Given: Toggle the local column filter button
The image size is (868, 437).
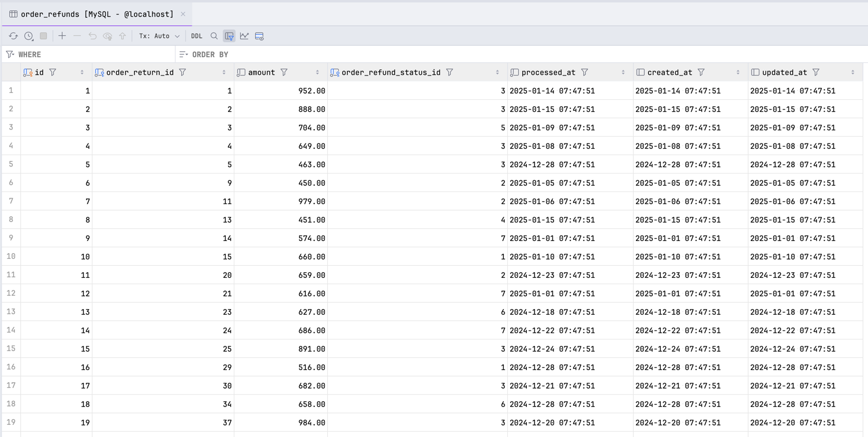Looking at the screenshot, I should click(x=229, y=36).
